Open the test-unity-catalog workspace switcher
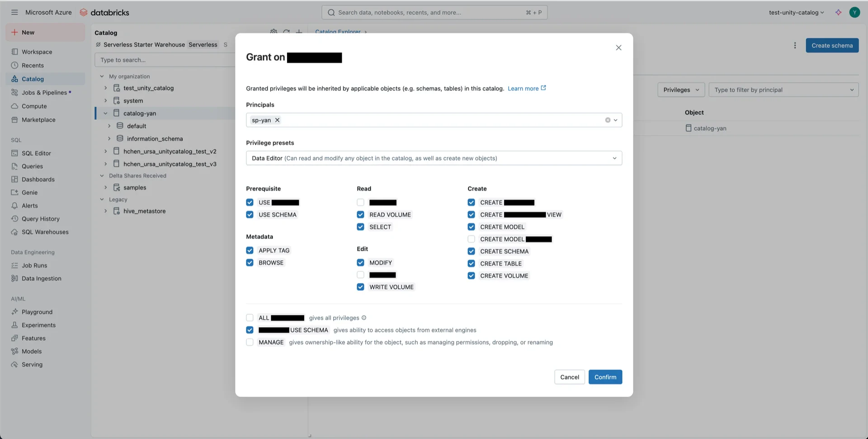This screenshot has width=868, height=439. (x=796, y=12)
